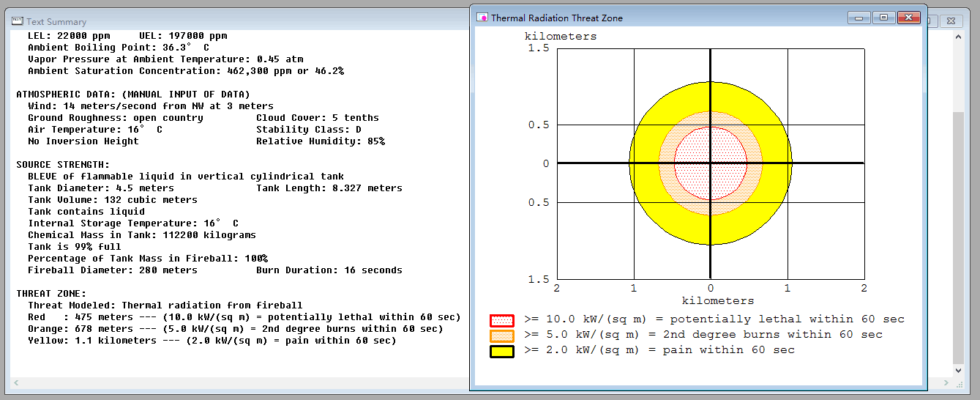Screen dimensions: 980x400
Task: Click the 'potentially lethal within 60 sec' legend text
Action: point(788,319)
